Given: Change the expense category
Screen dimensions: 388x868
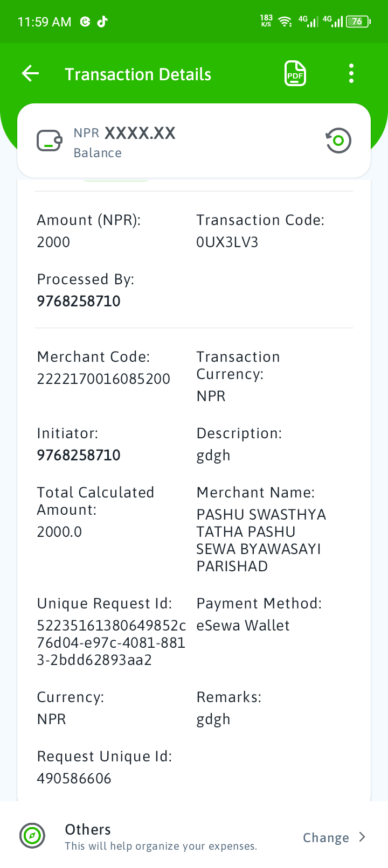Looking at the screenshot, I should click(x=326, y=837).
